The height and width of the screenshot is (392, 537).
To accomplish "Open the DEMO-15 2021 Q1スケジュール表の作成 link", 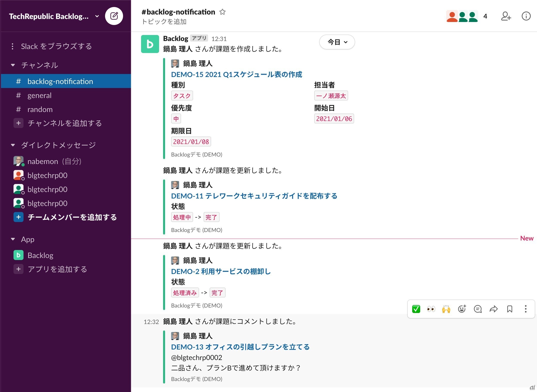I will [236, 74].
